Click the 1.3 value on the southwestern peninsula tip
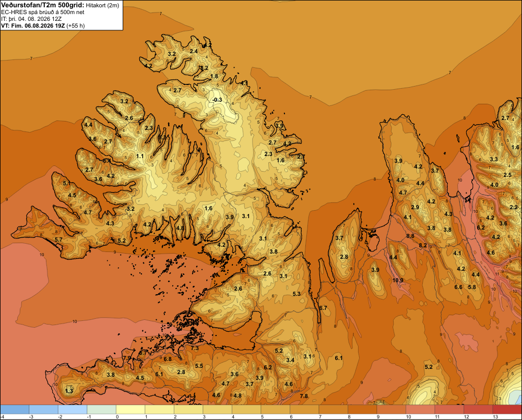522x420 pixels. pos(69,391)
